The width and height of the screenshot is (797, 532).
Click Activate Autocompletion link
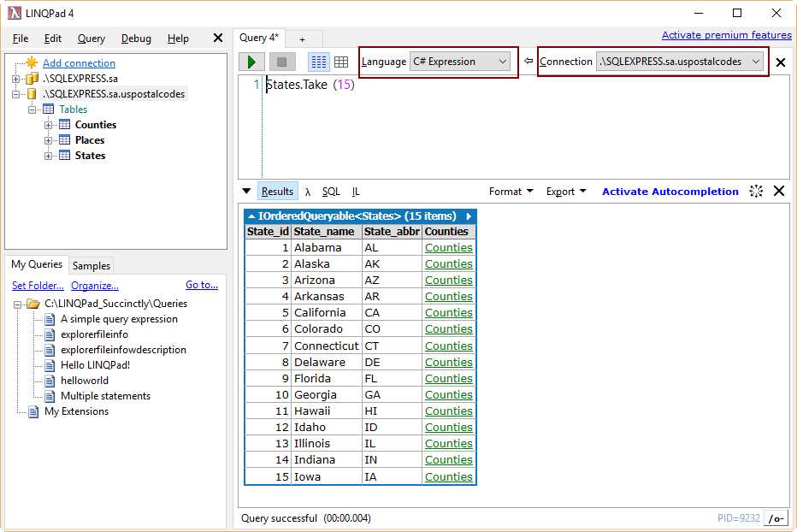coord(670,192)
